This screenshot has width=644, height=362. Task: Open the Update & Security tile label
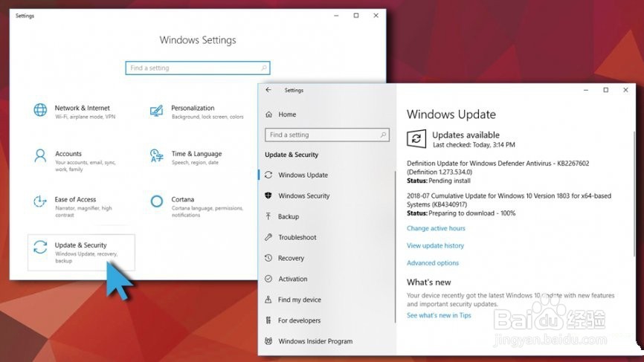[x=80, y=245]
